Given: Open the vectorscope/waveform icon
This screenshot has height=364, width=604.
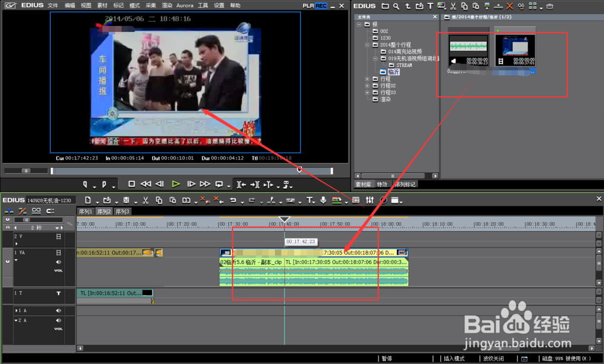Looking at the screenshot, I should point(384,200).
